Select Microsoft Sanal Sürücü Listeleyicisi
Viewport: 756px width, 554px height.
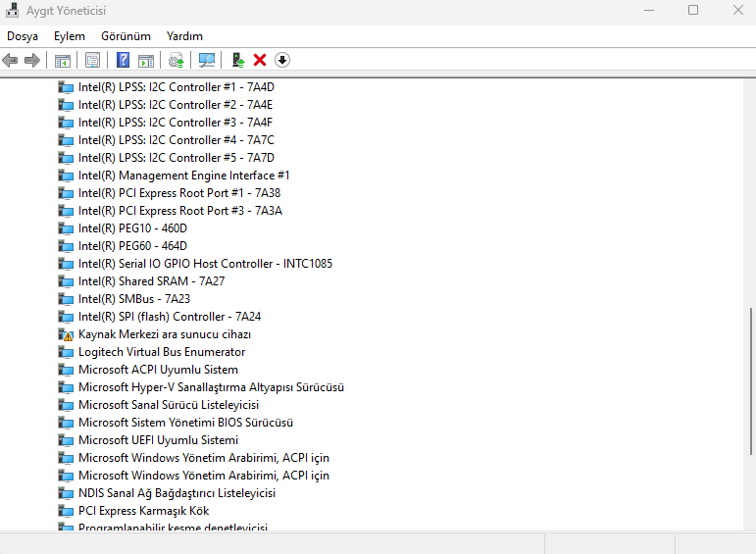pos(169,405)
